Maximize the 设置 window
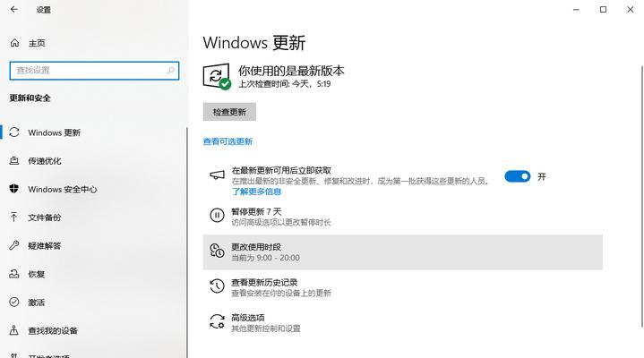The image size is (644, 358). (603, 9)
